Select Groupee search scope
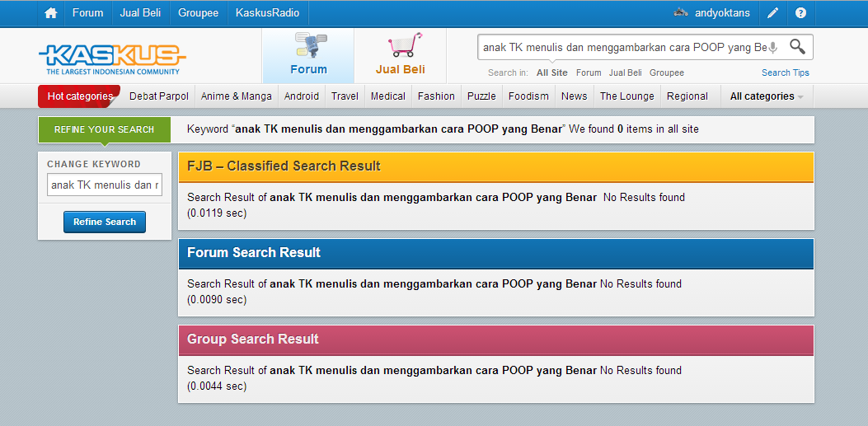Image resolution: width=868 pixels, height=426 pixels. [667, 73]
